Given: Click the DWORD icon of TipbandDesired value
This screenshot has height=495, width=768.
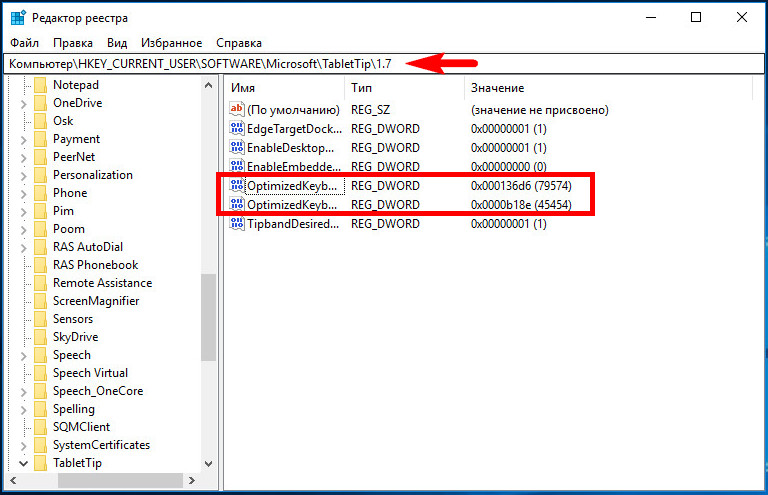Looking at the screenshot, I should point(237,224).
